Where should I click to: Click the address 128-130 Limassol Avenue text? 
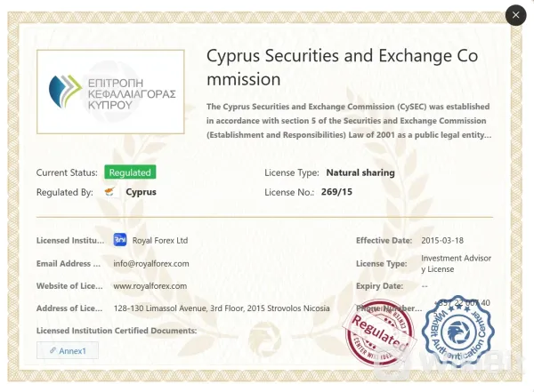[222, 308]
